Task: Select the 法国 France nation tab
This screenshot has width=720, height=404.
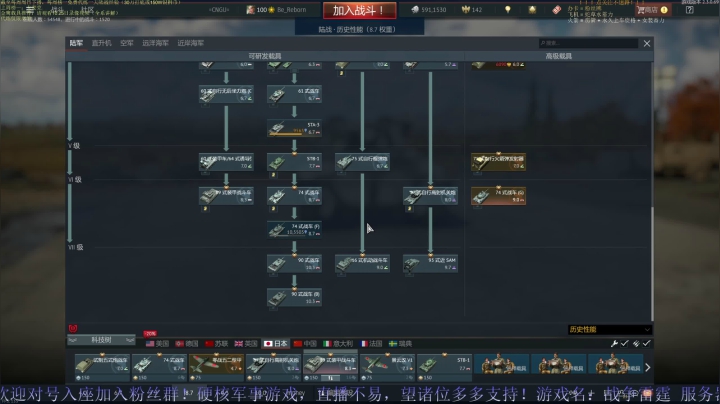Action: pyautogui.click(x=371, y=343)
